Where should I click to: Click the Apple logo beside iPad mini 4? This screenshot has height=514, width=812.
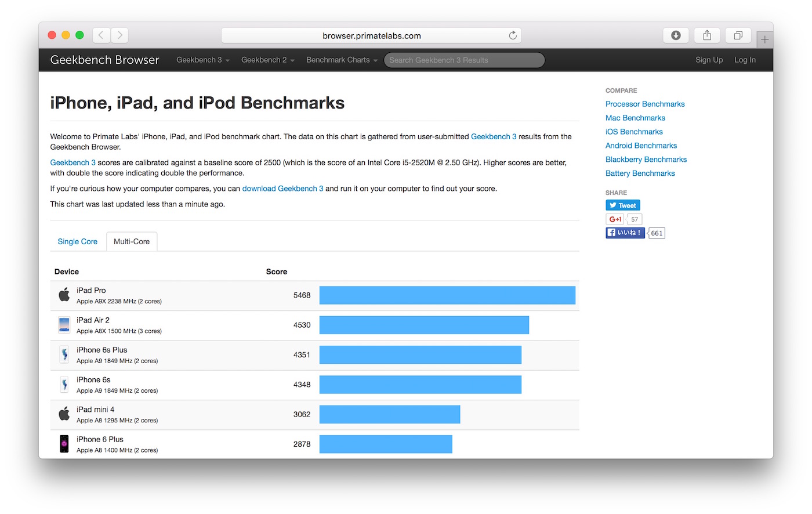(64, 414)
